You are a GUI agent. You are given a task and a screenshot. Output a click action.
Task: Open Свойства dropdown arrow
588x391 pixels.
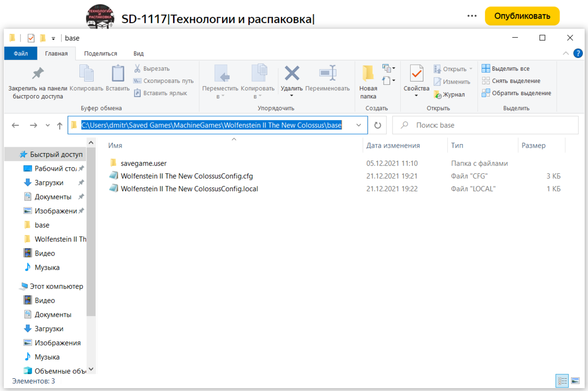416,95
